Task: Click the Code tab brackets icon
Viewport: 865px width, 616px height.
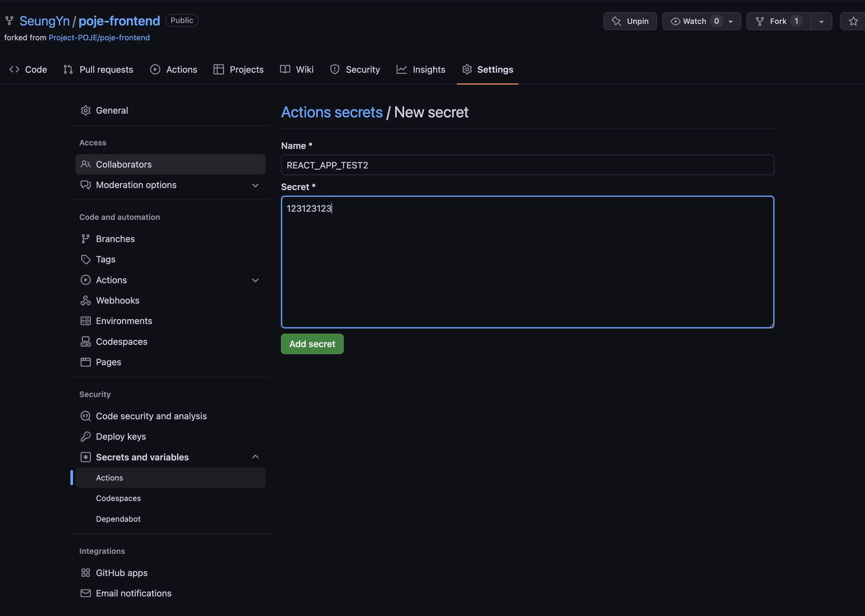Action: pos(14,69)
